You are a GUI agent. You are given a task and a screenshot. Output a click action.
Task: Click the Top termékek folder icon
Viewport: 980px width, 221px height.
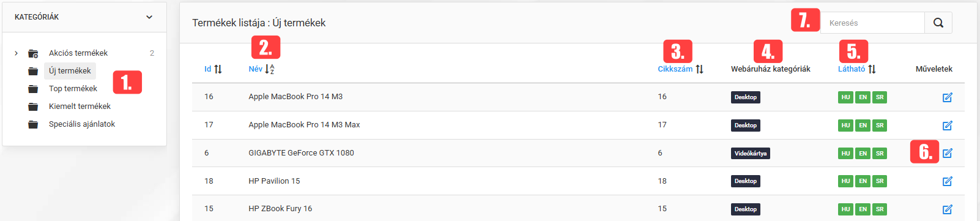(x=33, y=89)
